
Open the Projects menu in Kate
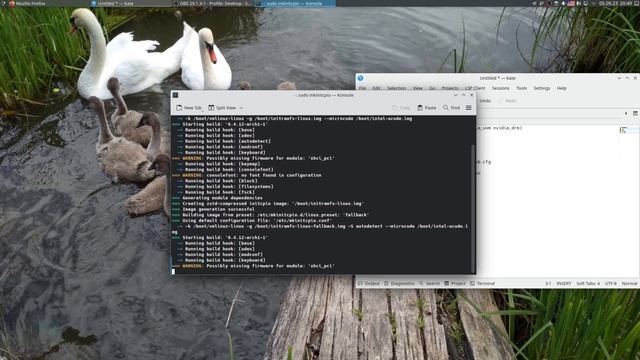coord(450,88)
